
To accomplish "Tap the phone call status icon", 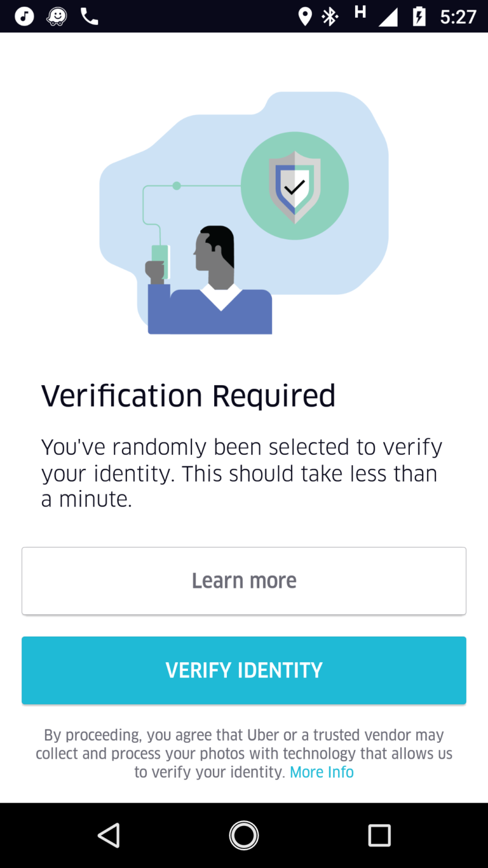I will click(x=90, y=16).
